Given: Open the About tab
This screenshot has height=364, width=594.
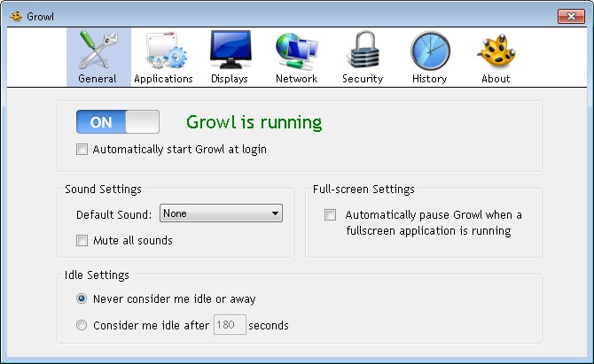Looking at the screenshot, I should coord(496,58).
